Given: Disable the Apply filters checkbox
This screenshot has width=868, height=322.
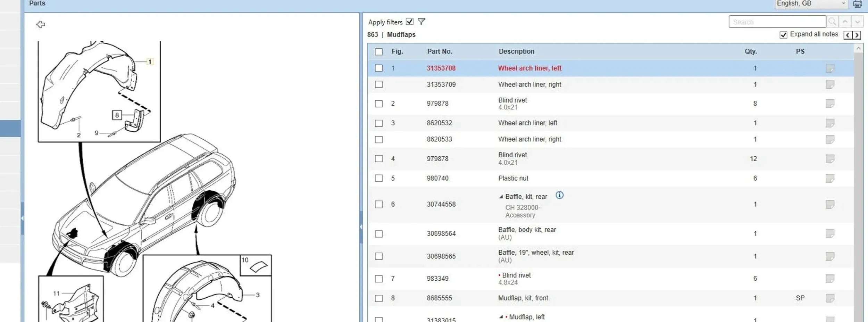Looking at the screenshot, I should [410, 22].
